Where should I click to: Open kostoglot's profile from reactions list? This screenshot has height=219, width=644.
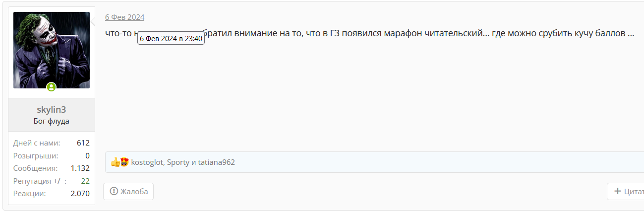click(x=147, y=162)
